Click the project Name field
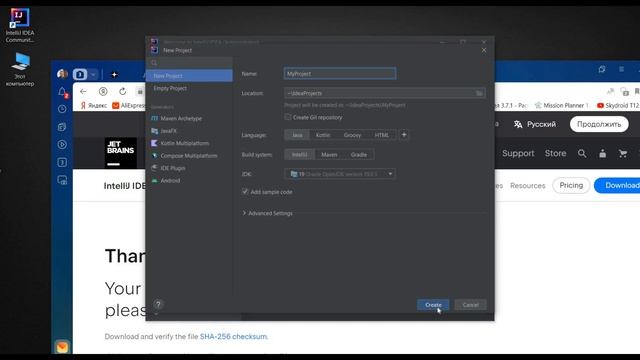This screenshot has width=640, height=360. pos(340,73)
